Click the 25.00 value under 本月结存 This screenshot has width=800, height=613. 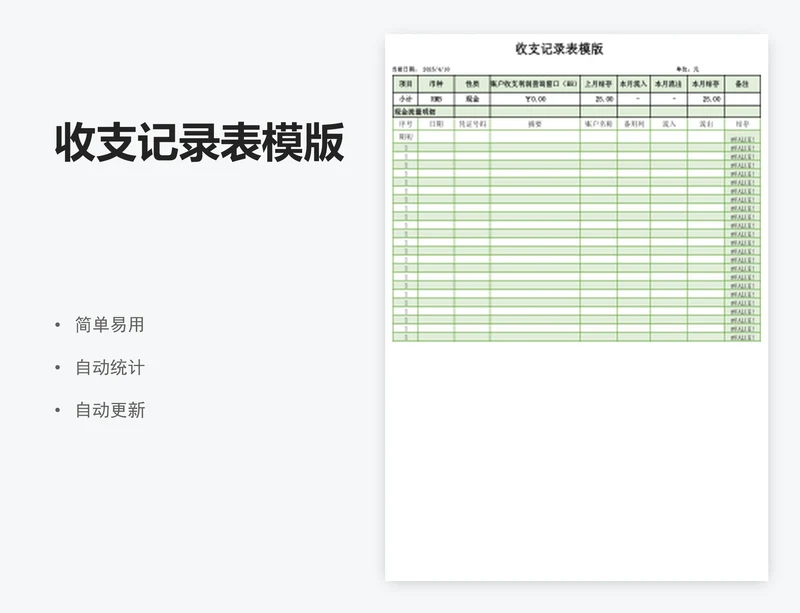tap(711, 99)
